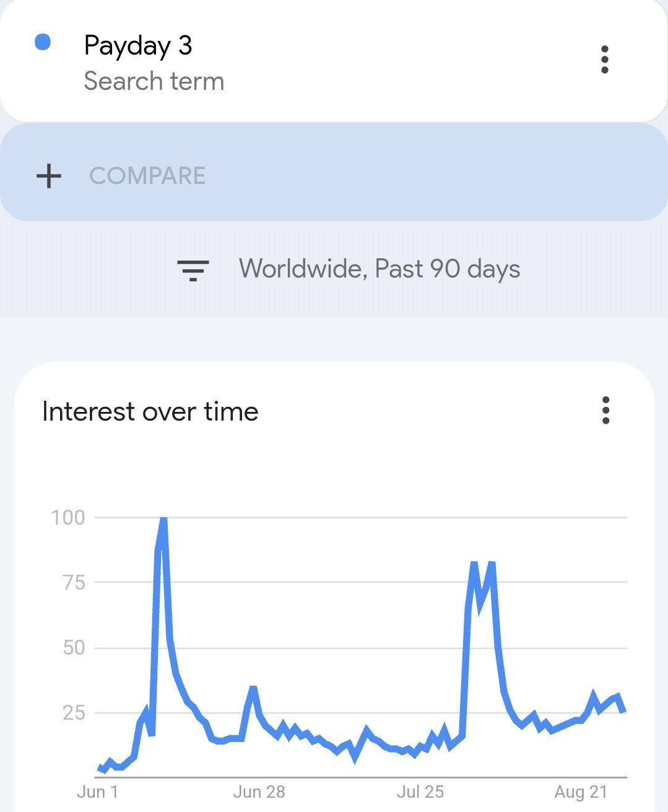This screenshot has height=812, width=668.
Task: Select the Aug 21 axis label
Action: pyautogui.click(x=581, y=792)
